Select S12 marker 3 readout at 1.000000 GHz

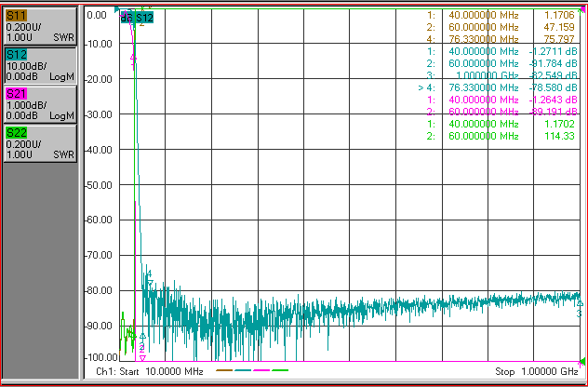[501, 75]
